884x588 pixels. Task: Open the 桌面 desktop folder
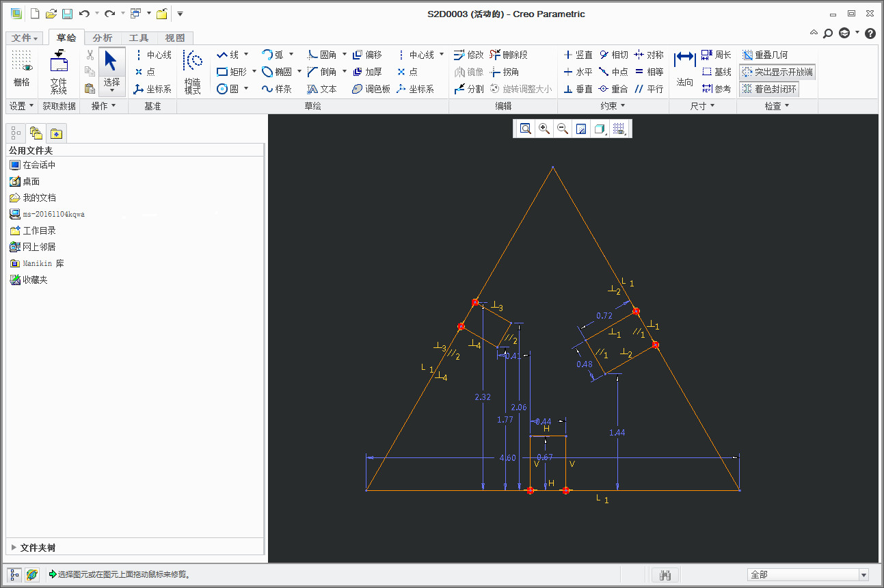[x=31, y=181]
